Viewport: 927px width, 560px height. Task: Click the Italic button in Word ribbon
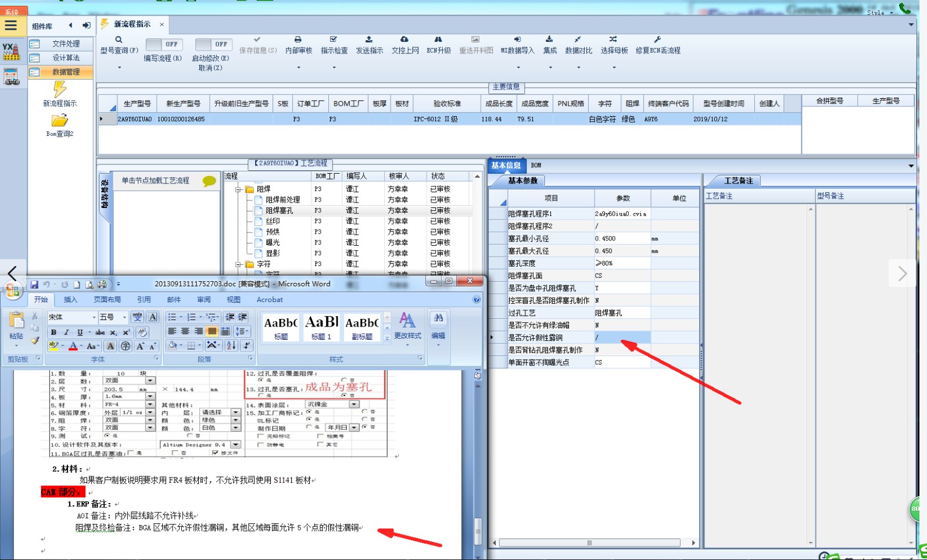[x=66, y=332]
